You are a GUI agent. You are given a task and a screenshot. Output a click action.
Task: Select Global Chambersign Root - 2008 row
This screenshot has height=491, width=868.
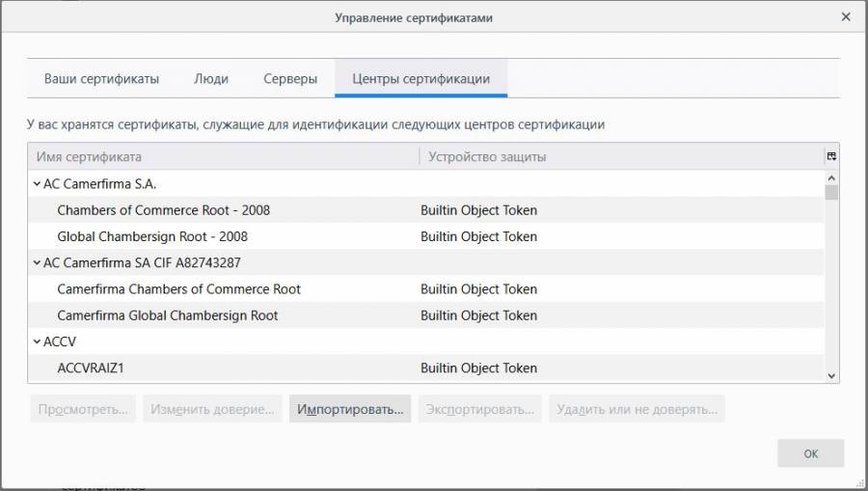point(152,236)
